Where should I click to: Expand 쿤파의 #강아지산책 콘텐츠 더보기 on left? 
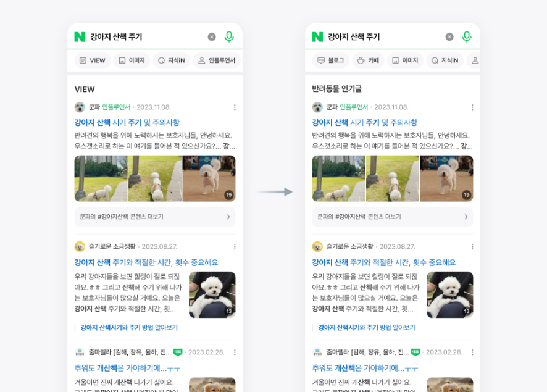(x=155, y=217)
